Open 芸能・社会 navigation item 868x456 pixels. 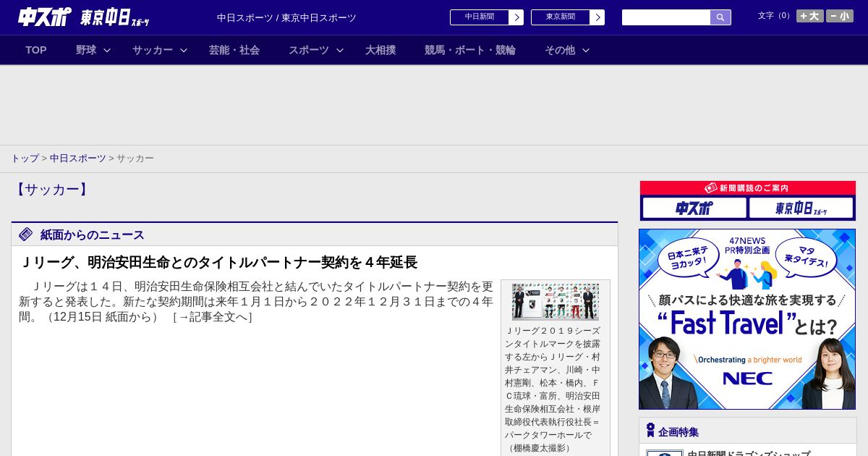(x=234, y=50)
